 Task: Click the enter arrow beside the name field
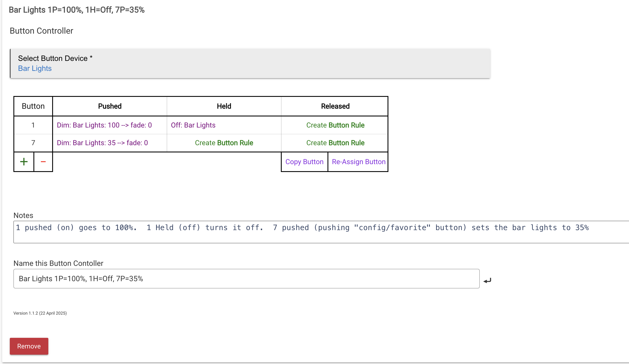tap(487, 281)
